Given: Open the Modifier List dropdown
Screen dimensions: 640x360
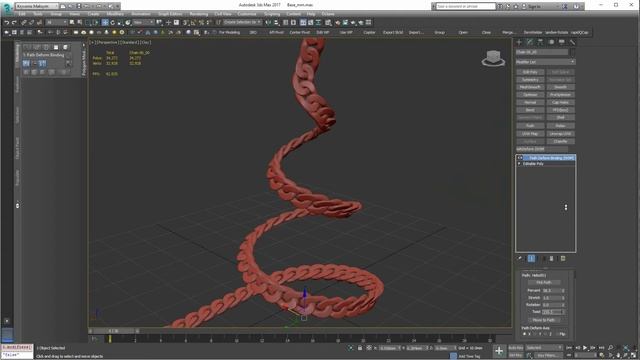Looking at the screenshot, I should [545, 62].
